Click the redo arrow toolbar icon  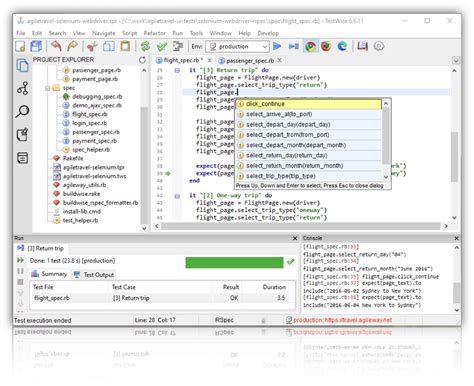pyautogui.click(x=72, y=46)
